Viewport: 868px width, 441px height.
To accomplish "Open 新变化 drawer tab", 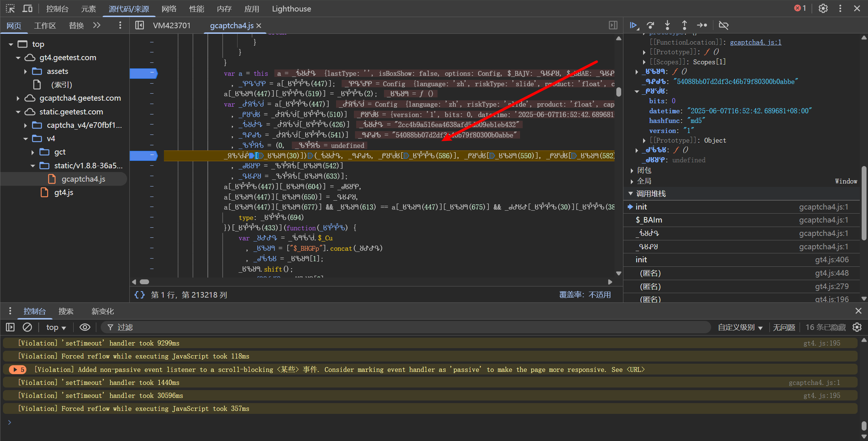I will [103, 311].
